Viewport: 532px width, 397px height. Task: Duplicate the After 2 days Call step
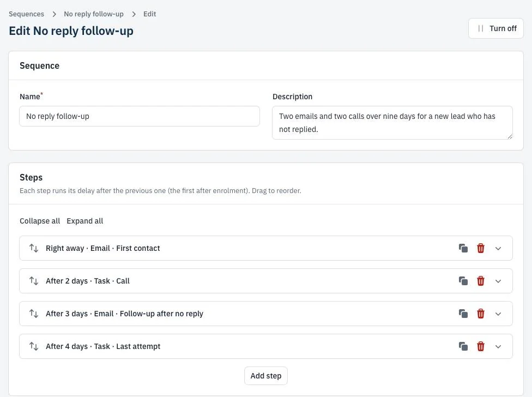(463, 281)
